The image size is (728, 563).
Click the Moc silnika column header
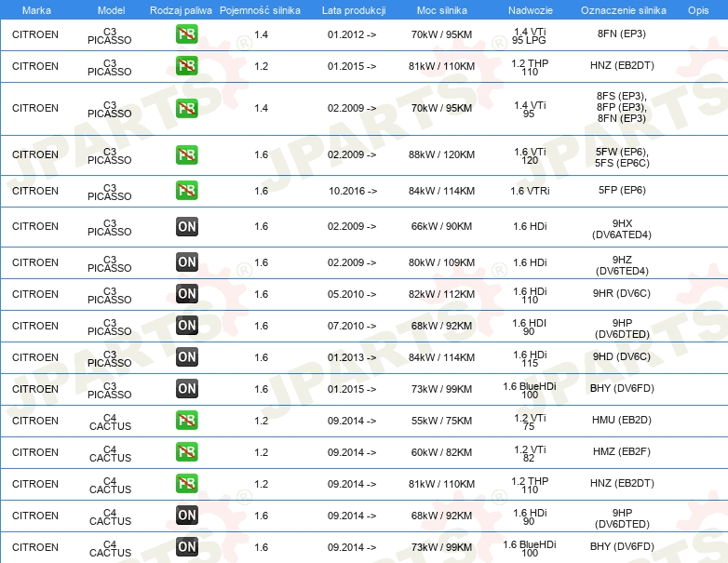point(441,10)
